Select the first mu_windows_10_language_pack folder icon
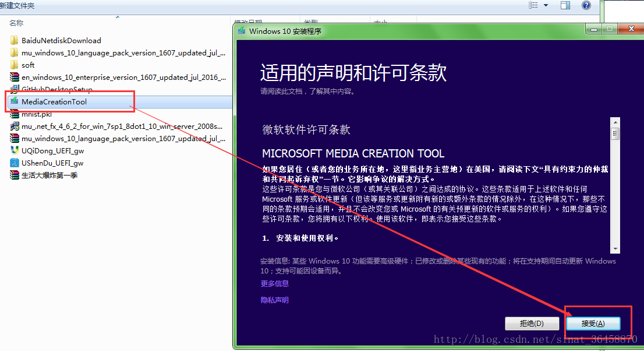 tap(15, 52)
